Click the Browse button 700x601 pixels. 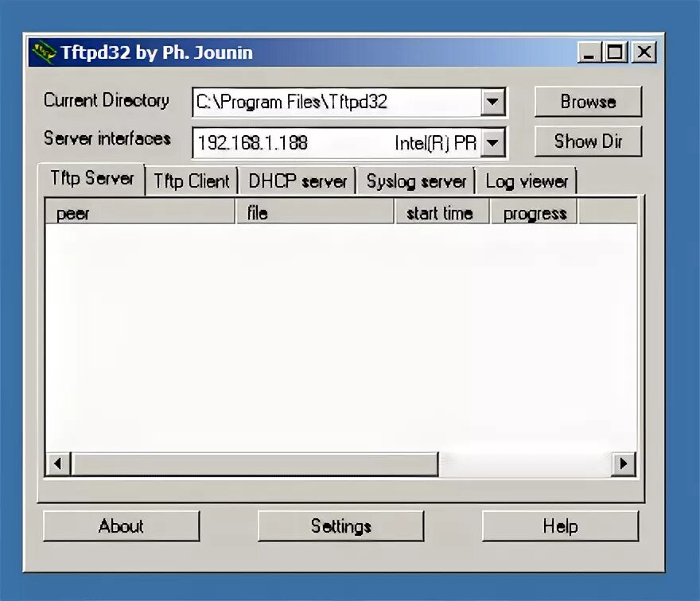[588, 102]
